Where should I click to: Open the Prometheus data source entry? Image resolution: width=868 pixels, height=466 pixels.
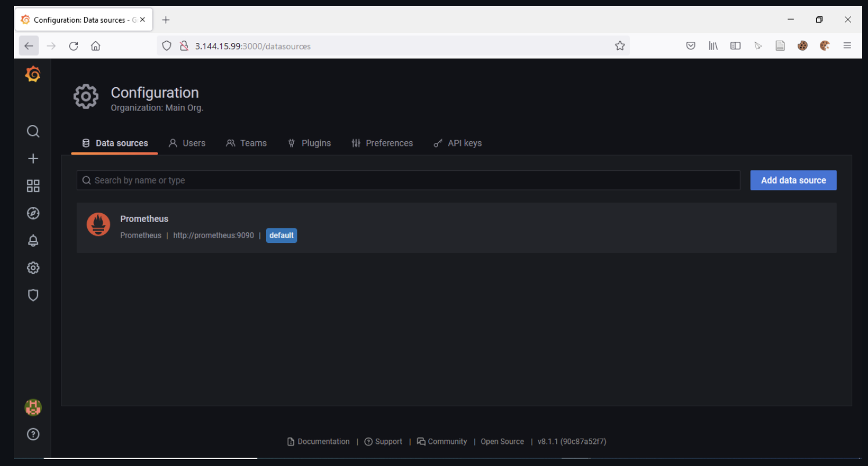(x=456, y=228)
